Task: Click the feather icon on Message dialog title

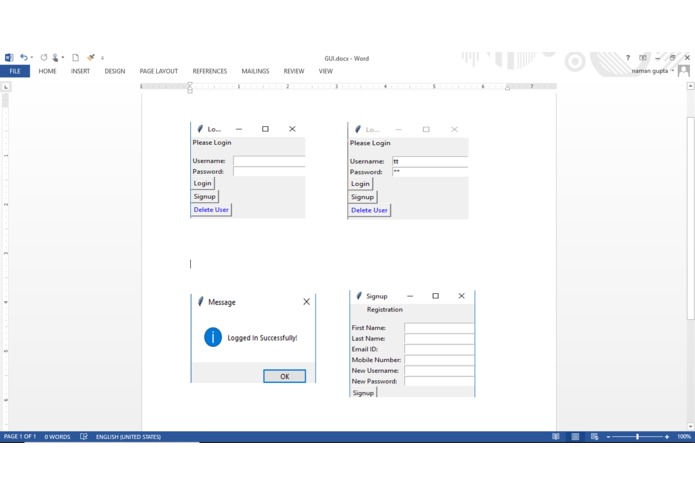Action: click(x=200, y=301)
